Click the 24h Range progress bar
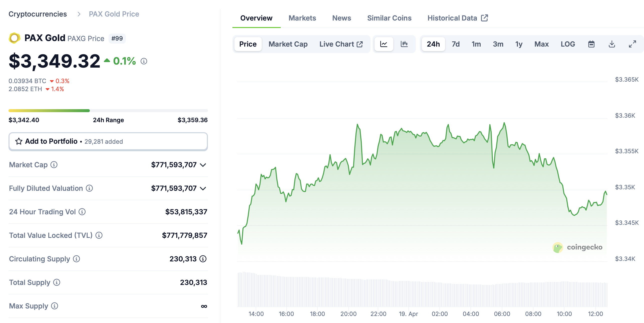Viewport: 644px width, 323px height. click(x=108, y=111)
